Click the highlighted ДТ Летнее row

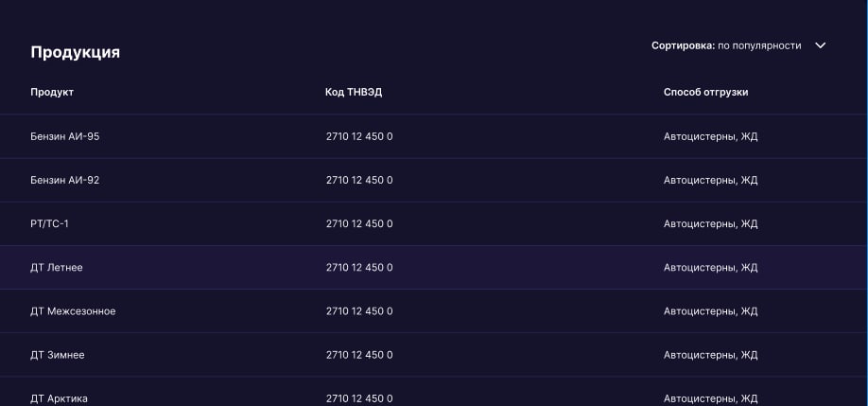tap(434, 268)
